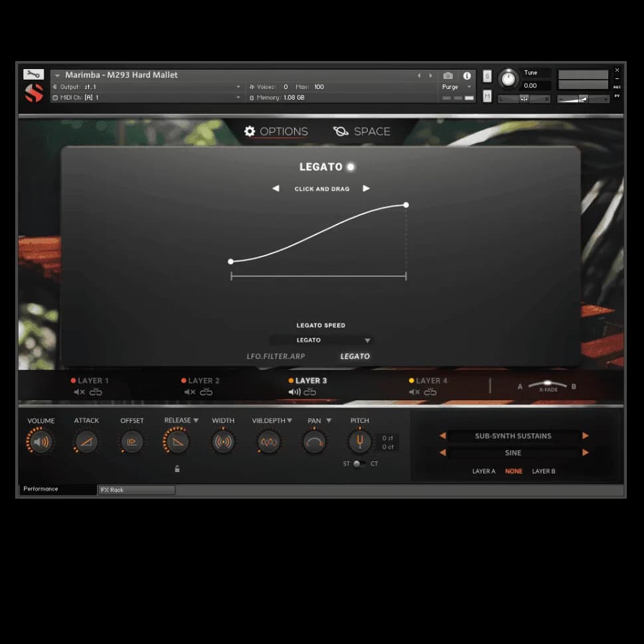The height and width of the screenshot is (644, 644).
Task: Open instrument info via the i icon
Action: (x=467, y=75)
